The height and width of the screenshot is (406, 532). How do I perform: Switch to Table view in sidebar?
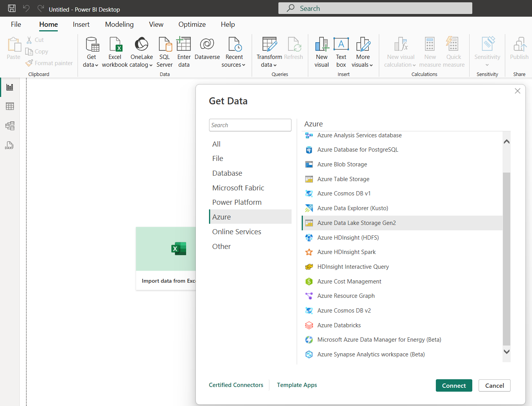tap(10, 106)
